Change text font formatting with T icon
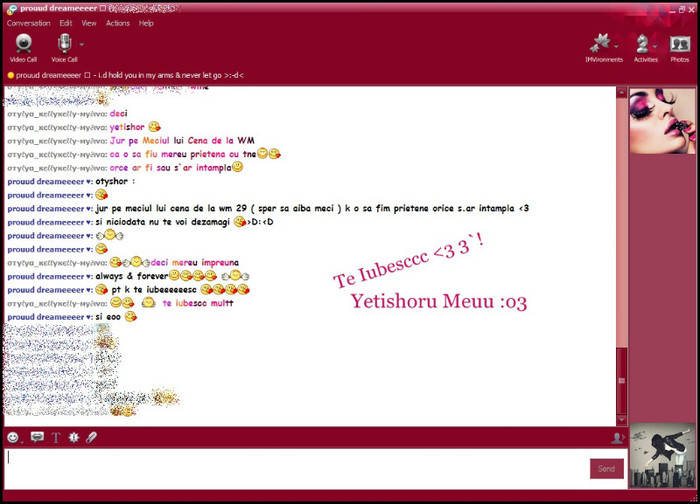 click(x=56, y=438)
